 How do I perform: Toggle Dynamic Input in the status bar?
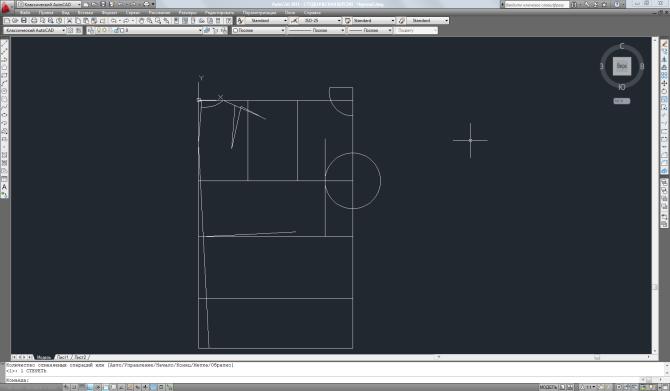click(x=137, y=387)
